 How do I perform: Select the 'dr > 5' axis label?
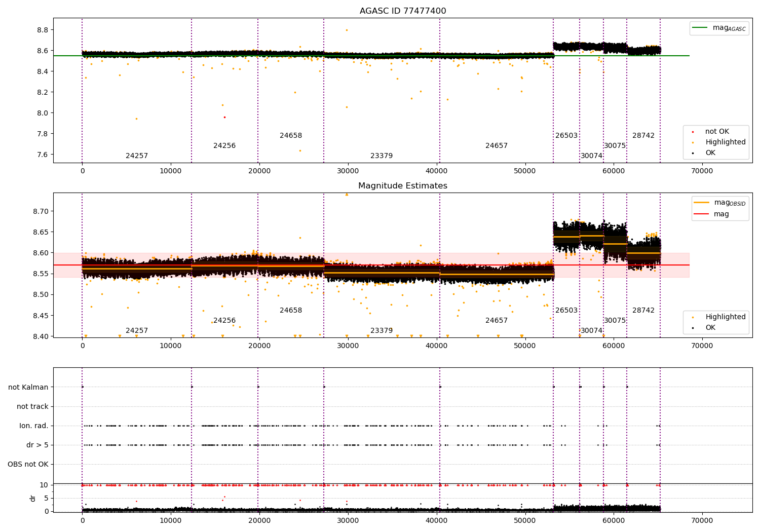point(37,445)
